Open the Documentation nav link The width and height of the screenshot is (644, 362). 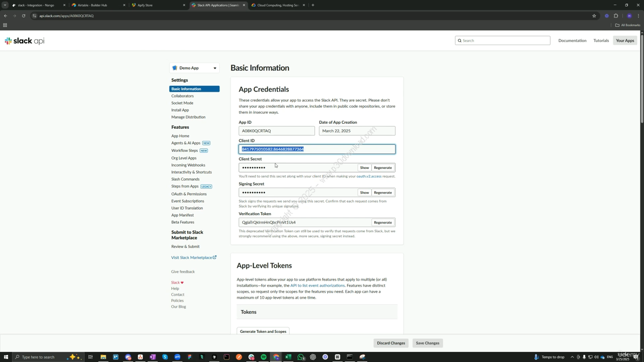point(572,41)
